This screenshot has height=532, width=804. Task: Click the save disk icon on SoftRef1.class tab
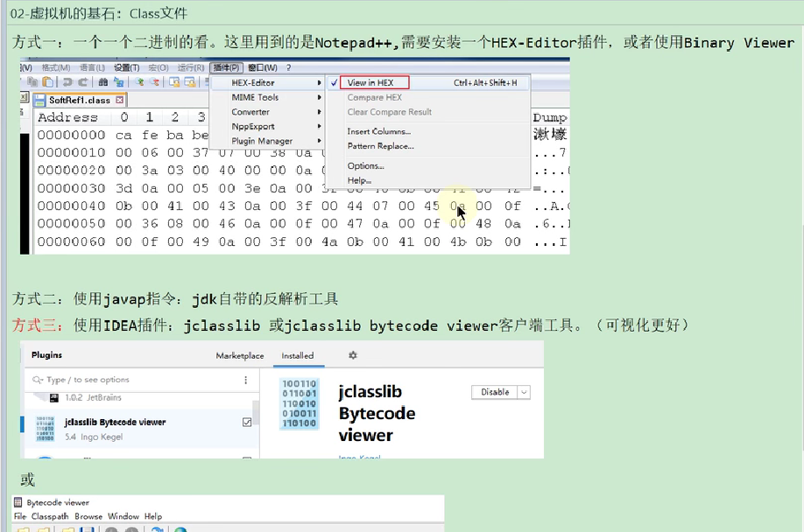[39, 101]
